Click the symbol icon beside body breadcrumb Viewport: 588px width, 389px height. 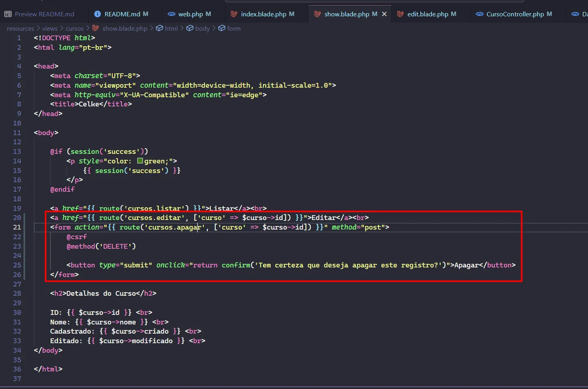pyautogui.click(x=190, y=28)
